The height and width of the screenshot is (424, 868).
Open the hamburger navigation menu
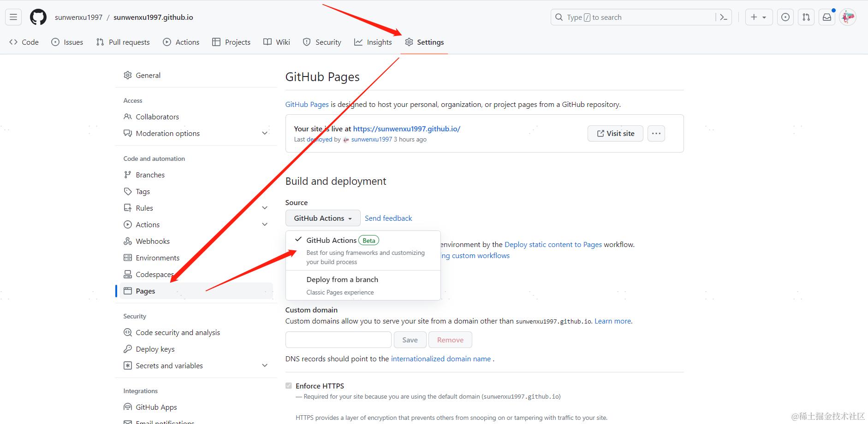[x=13, y=18]
